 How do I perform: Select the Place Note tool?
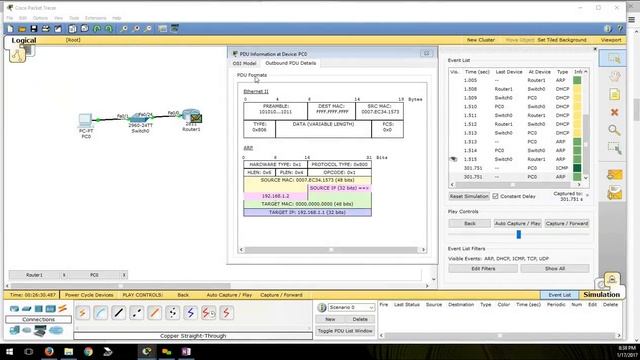click(614, 94)
